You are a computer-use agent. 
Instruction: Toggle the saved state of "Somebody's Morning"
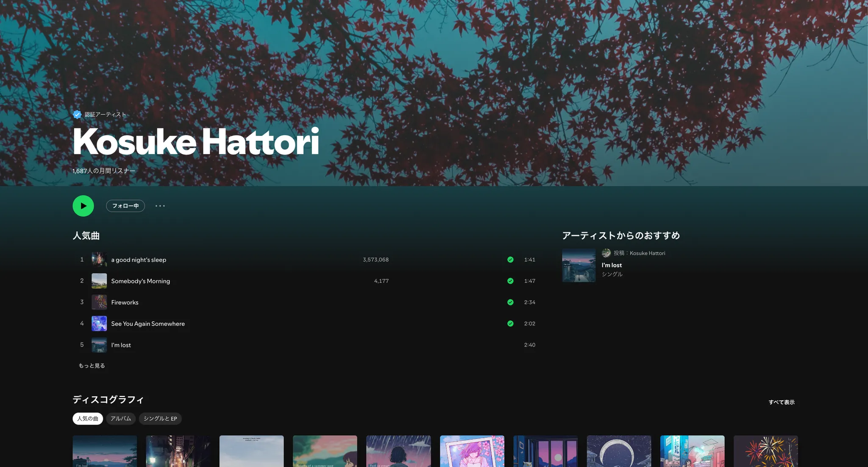(x=510, y=281)
